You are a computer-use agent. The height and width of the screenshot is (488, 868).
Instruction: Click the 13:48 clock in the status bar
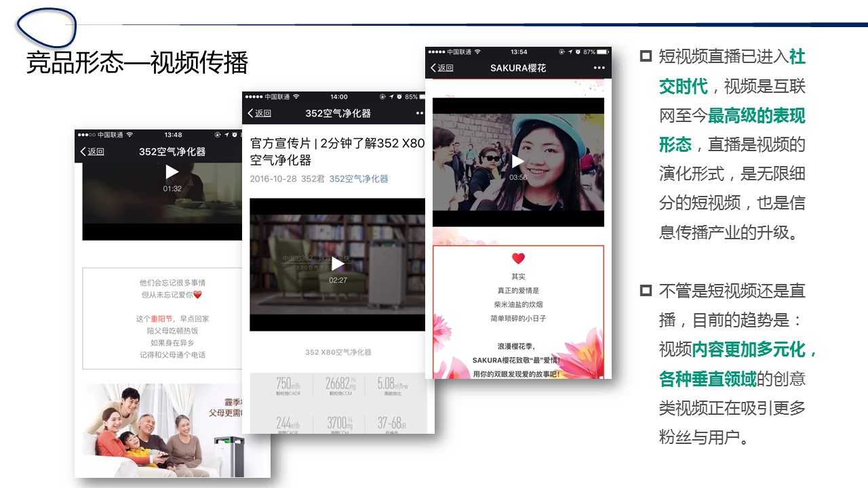pyautogui.click(x=173, y=135)
